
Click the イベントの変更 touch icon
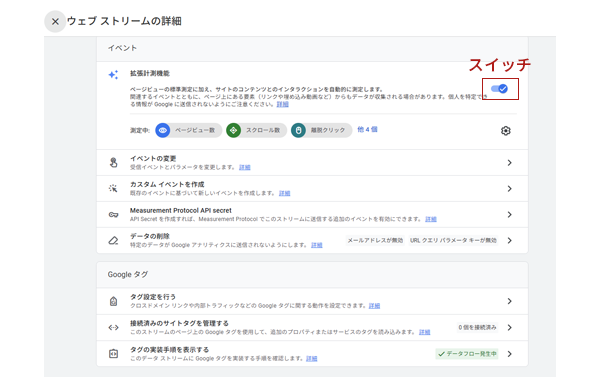[x=113, y=163]
